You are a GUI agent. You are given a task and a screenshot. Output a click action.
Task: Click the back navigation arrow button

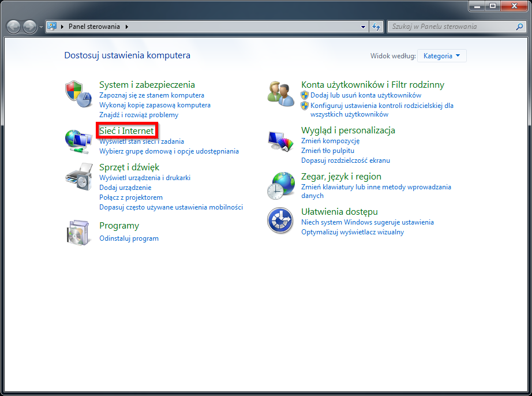pyautogui.click(x=13, y=26)
